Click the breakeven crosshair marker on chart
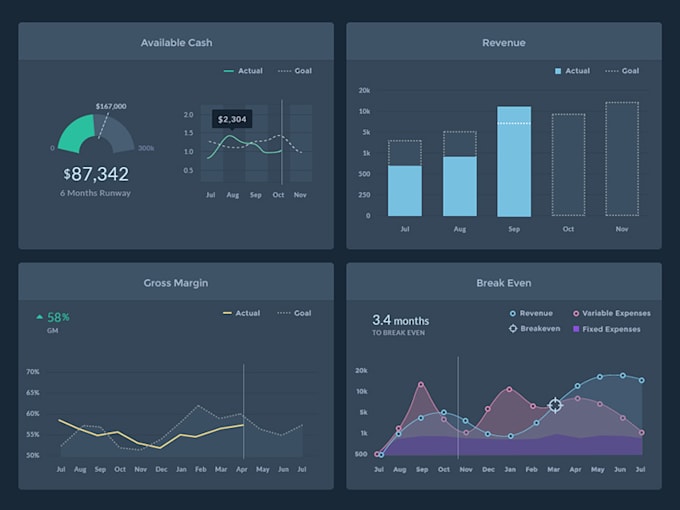Screen dimensions: 680x510 tap(555, 405)
